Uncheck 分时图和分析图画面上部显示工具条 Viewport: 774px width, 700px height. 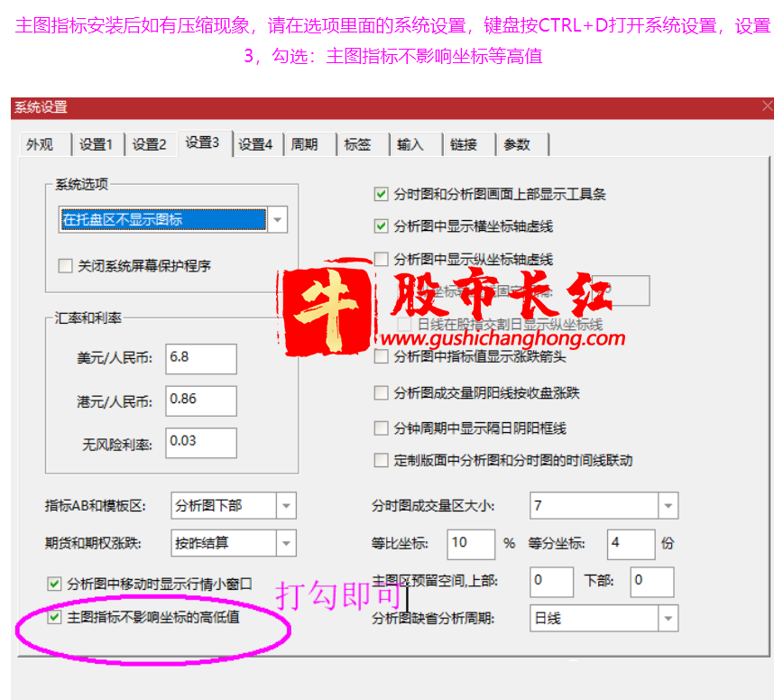pos(381,194)
